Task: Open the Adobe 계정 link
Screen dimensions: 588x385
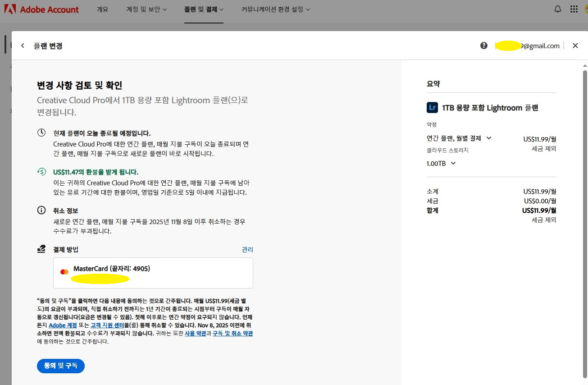Action: [63, 325]
